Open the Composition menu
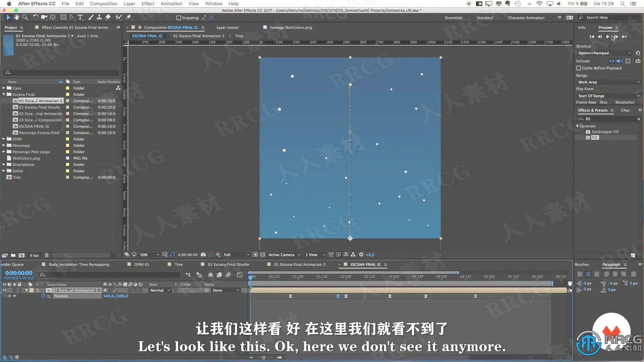644x362 pixels. (x=103, y=4)
